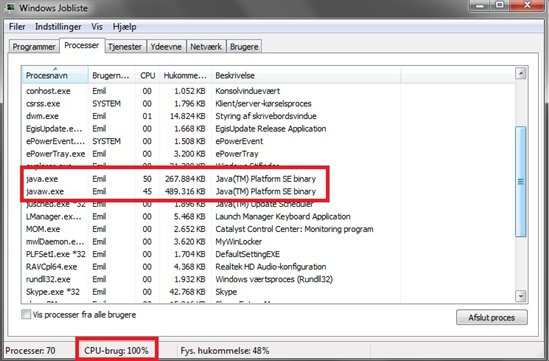549x361 pixels.
Task: Switch to the Ydeevne tab
Action: (166, 47)
